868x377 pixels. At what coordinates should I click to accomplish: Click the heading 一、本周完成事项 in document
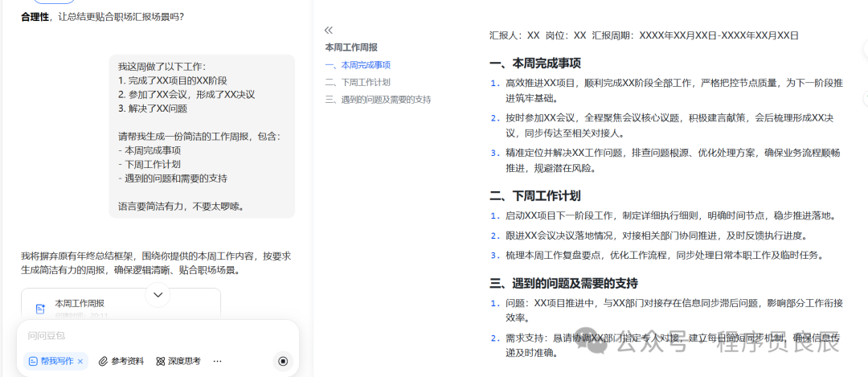click(535, 64)
